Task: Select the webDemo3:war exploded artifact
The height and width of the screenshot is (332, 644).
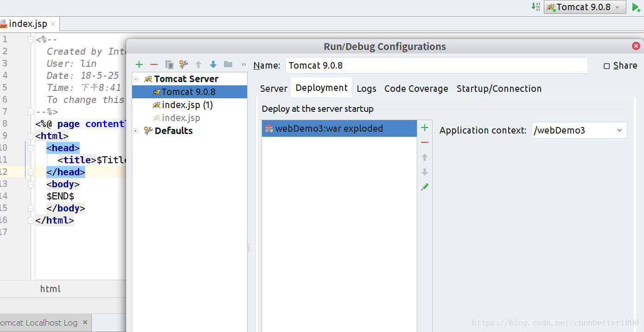Action: (x=339, y=128)
